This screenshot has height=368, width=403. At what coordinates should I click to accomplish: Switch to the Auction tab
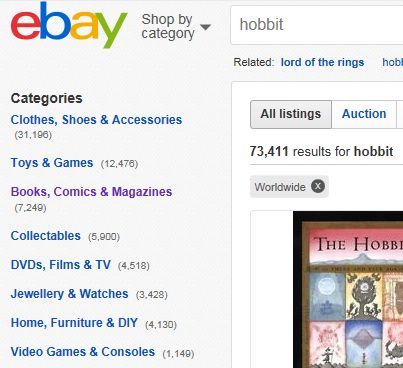tap(364, 114)
